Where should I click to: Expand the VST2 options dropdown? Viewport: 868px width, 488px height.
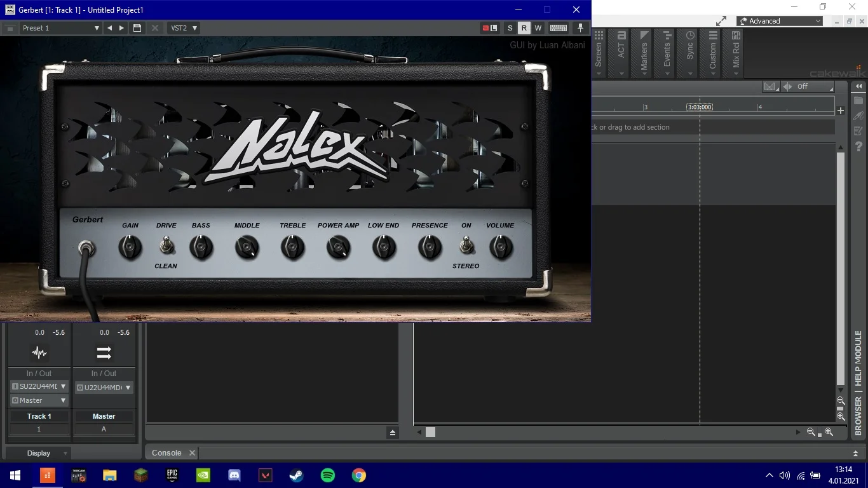[184, 28]
